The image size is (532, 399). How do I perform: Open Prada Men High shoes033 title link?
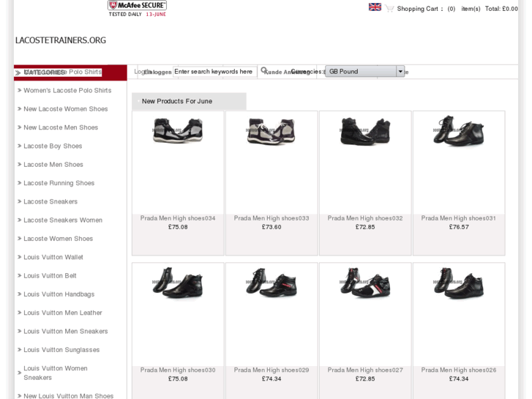[271, 218]
